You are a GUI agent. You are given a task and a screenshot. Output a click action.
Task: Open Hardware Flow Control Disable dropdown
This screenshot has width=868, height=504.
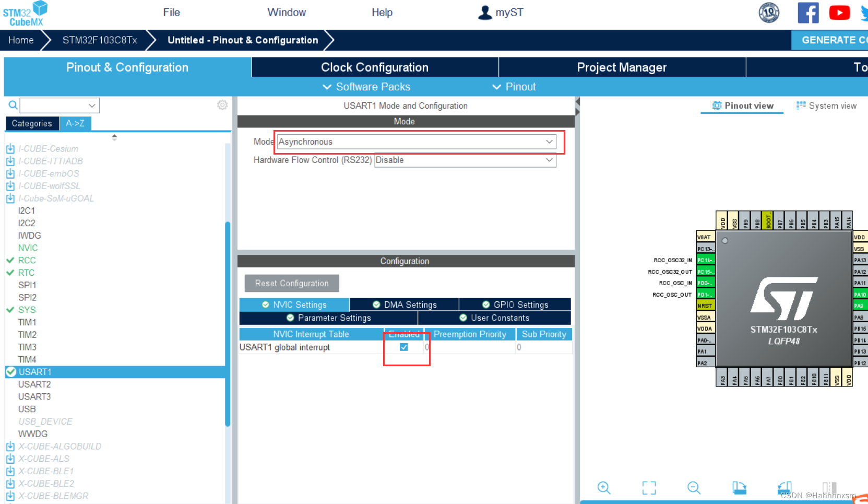coord(465,160)
